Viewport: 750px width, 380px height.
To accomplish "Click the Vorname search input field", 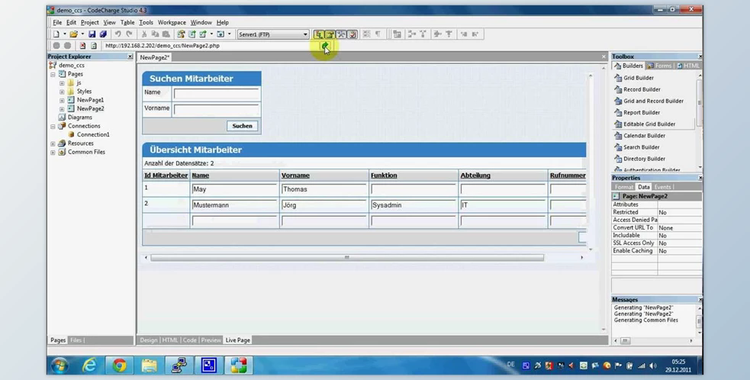I will tap(216, 110).
